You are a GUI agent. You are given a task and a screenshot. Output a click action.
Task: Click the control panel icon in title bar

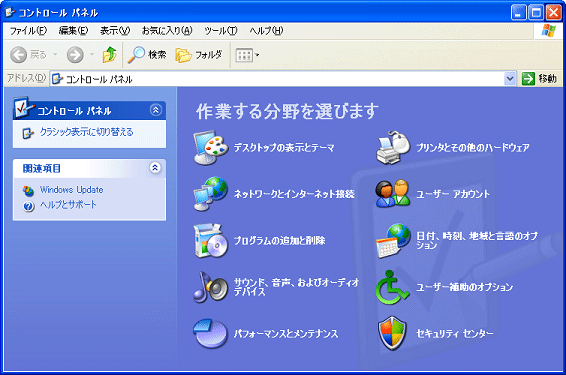[x=10, y=12]
